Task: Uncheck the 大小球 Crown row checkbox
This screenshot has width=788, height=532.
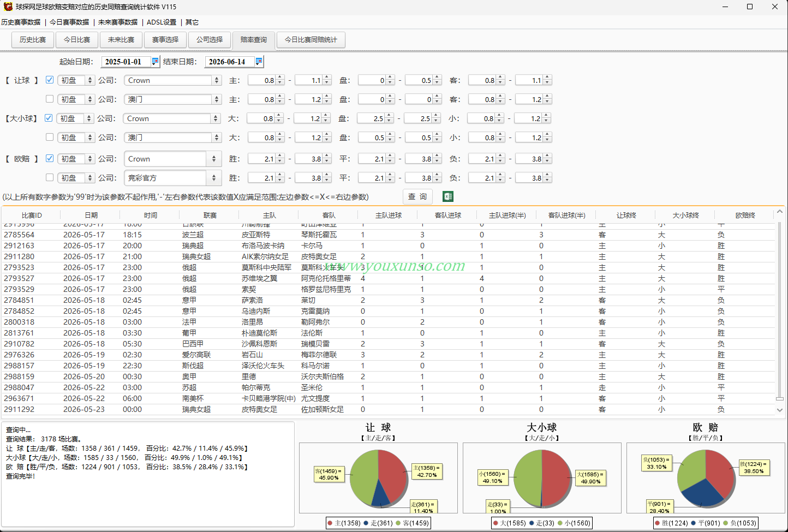Action: click(49, 118)
